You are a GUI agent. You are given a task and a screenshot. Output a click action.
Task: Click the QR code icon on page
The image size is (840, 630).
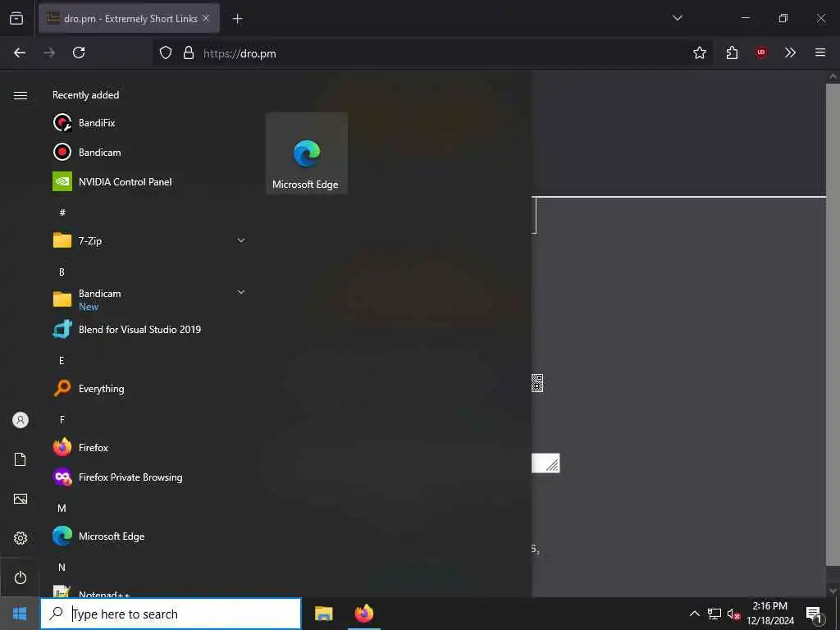pyautogui.click(x=537, y=383)
